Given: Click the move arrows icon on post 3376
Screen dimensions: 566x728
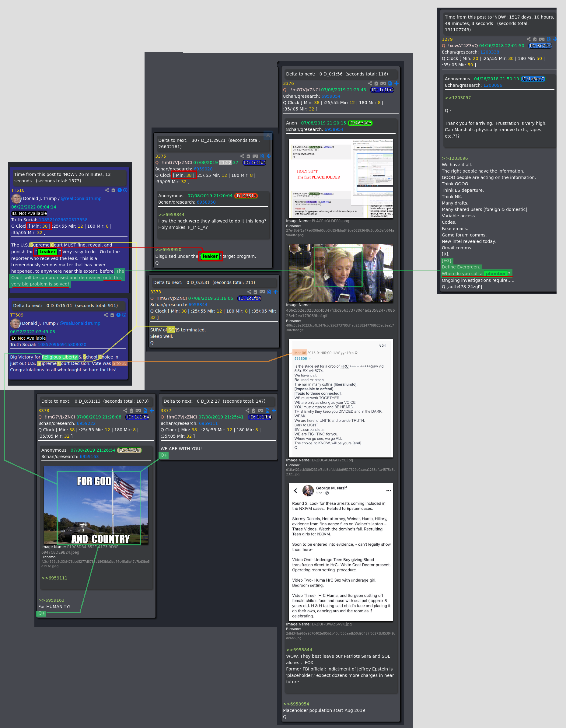Looking at the screenshot, I should (396, 83).
